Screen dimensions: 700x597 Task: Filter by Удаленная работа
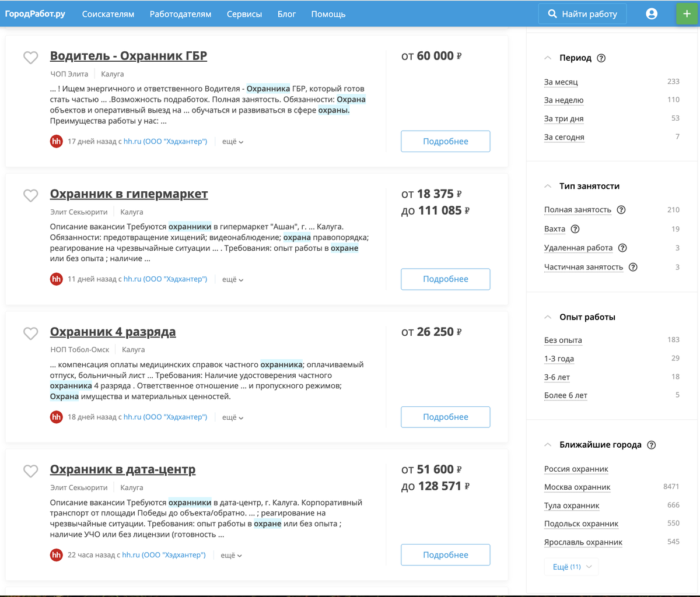point(578,248)
